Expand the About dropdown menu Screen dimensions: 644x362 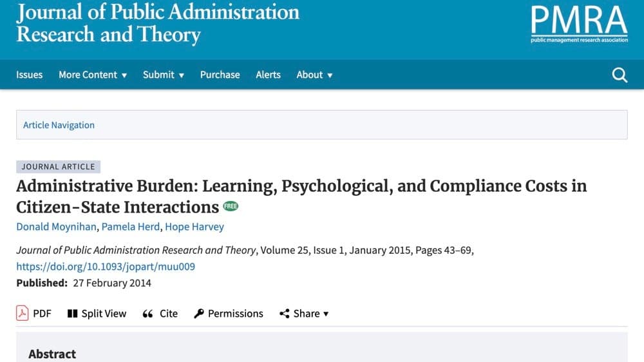[x=315, y=75]
